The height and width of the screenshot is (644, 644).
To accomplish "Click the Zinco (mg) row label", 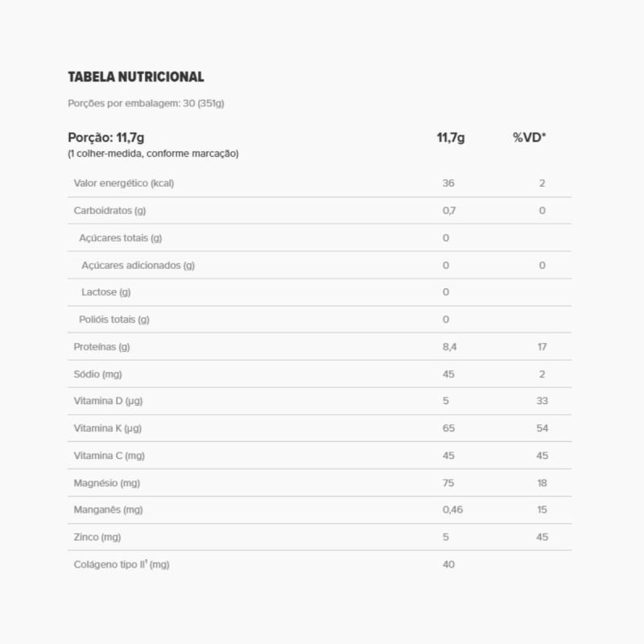I will click(97, 537).
